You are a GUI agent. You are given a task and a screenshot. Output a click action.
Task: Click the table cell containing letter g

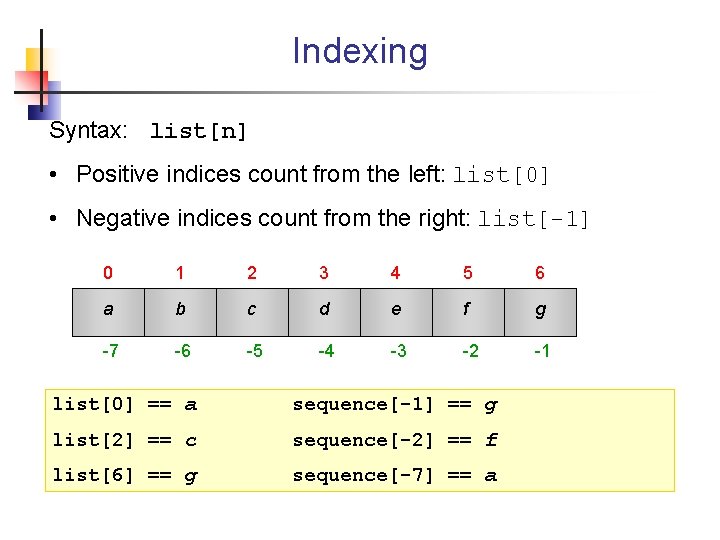pos(540,310)
